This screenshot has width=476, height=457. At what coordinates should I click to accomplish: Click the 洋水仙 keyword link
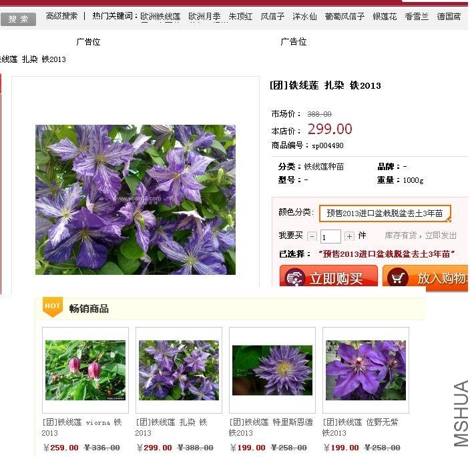[304, 16]
